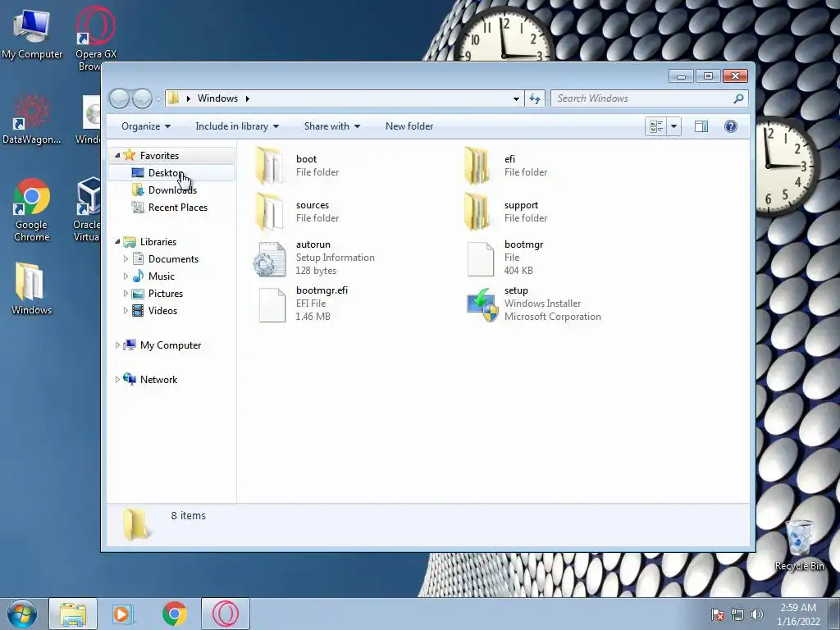Expand My Computer in the navigation pane
The image size is (840, 630).
click(x=117, y=345)
